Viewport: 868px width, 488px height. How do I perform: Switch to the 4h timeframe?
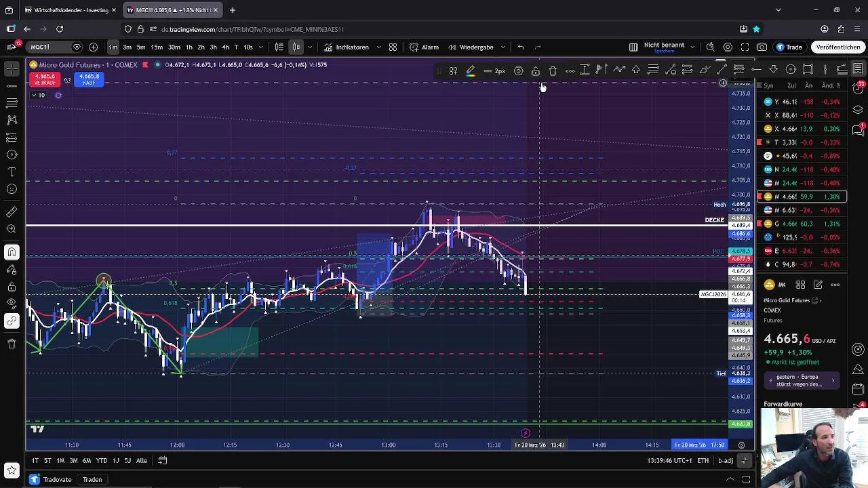pos(226,47)
